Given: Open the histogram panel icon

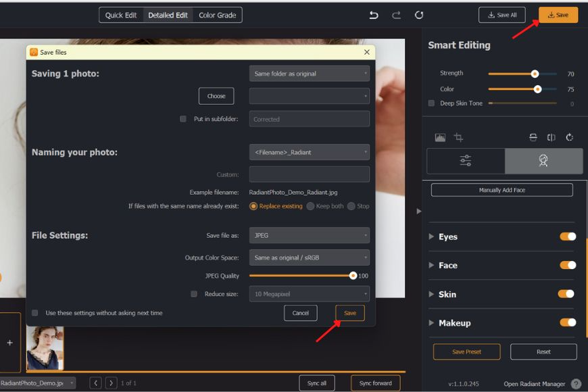Looking at the screenshot, I should pyautogui.click(x=441, y=137).
